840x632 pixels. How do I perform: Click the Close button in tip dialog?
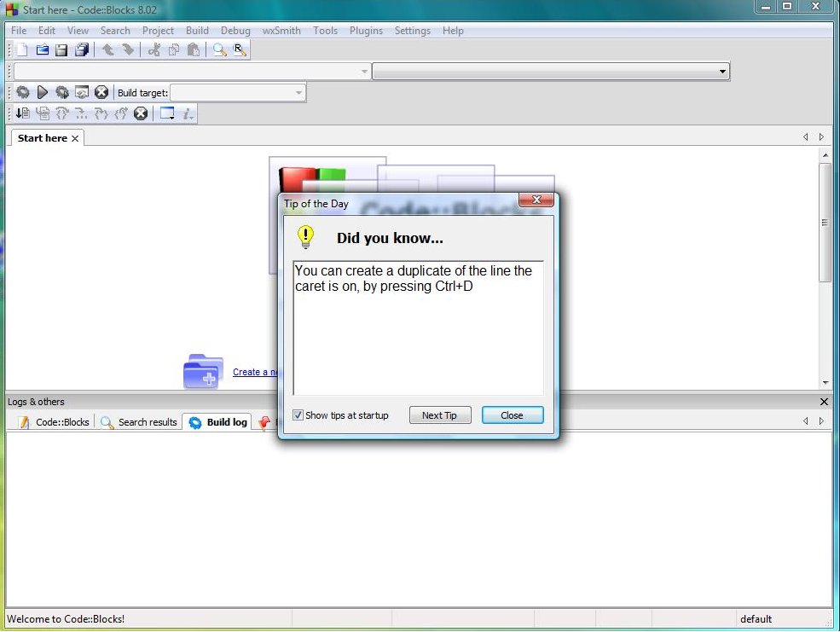click(x=513, y=415)
